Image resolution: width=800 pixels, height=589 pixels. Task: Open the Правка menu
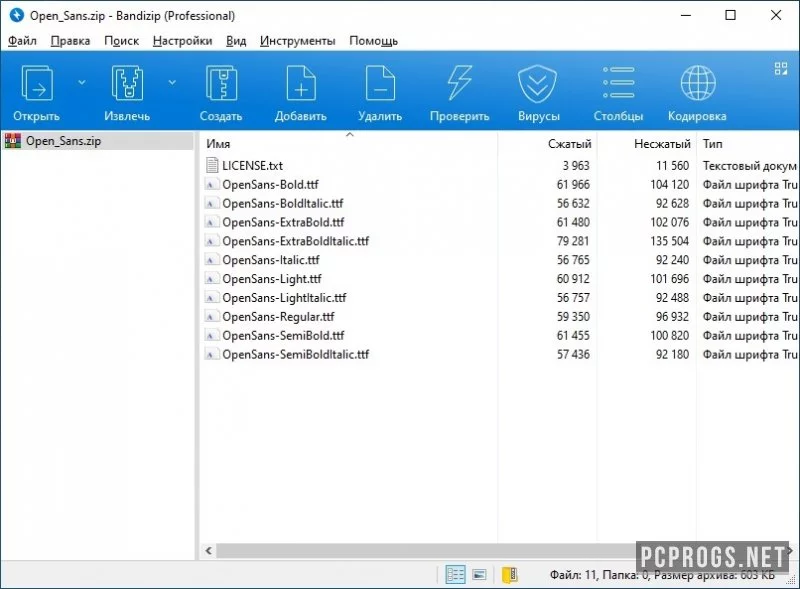pyautogui.click(x=70, y=41)
